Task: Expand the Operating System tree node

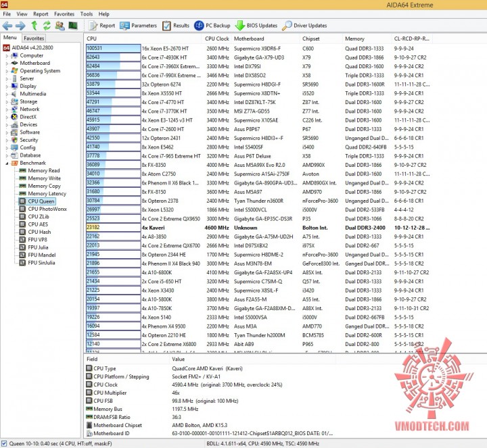Action: pos(7,71)
